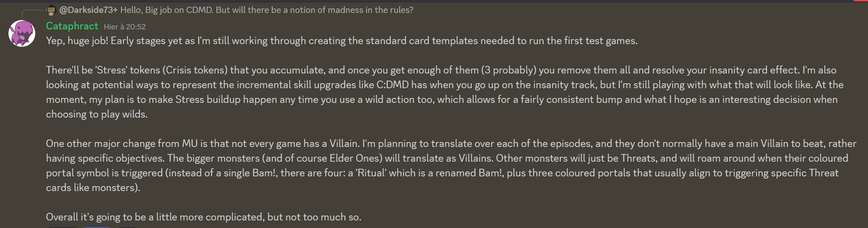
Task: Click the small Darkside73+ reply avatar
Action: pyautogui.click(x=51, y=10)
